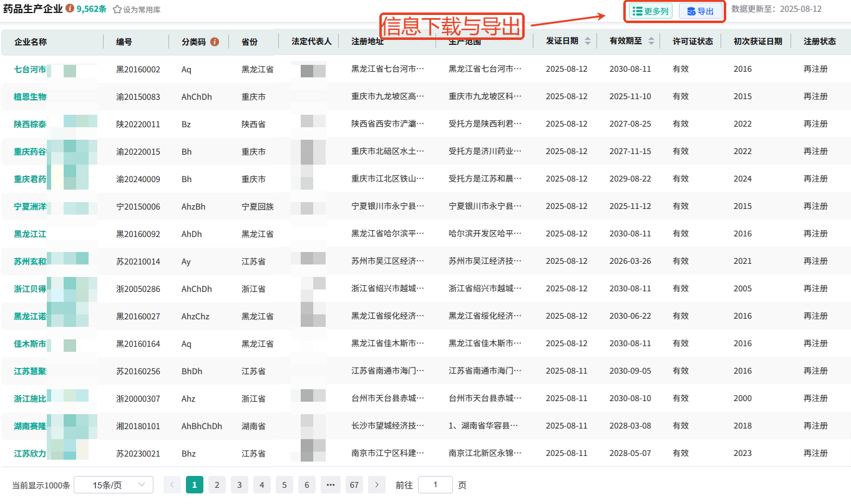Sort by 发证日期 column arrows
The height and width of the screenshot is (504, 851).
588,41
